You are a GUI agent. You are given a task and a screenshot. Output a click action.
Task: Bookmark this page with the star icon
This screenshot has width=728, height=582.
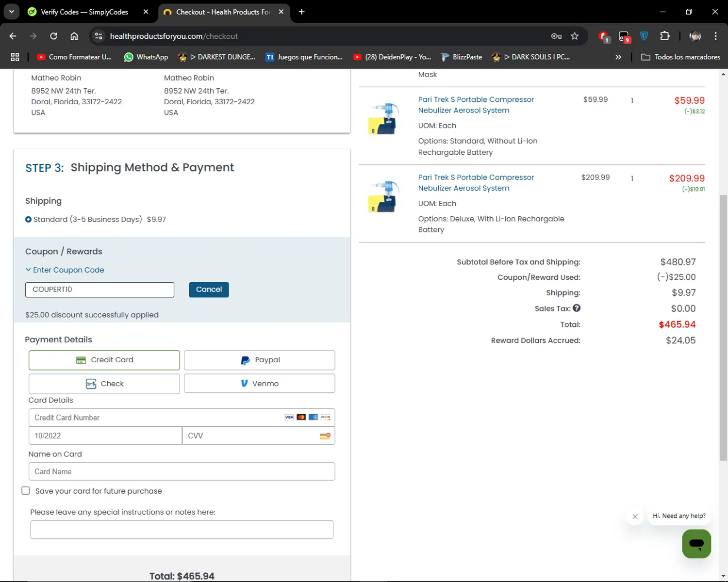(x=575, y=36)
